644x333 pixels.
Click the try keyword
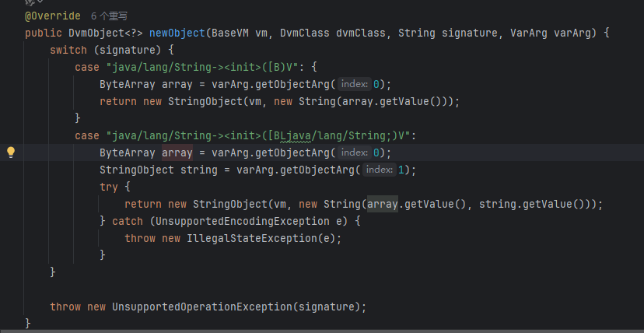(109, 187)
